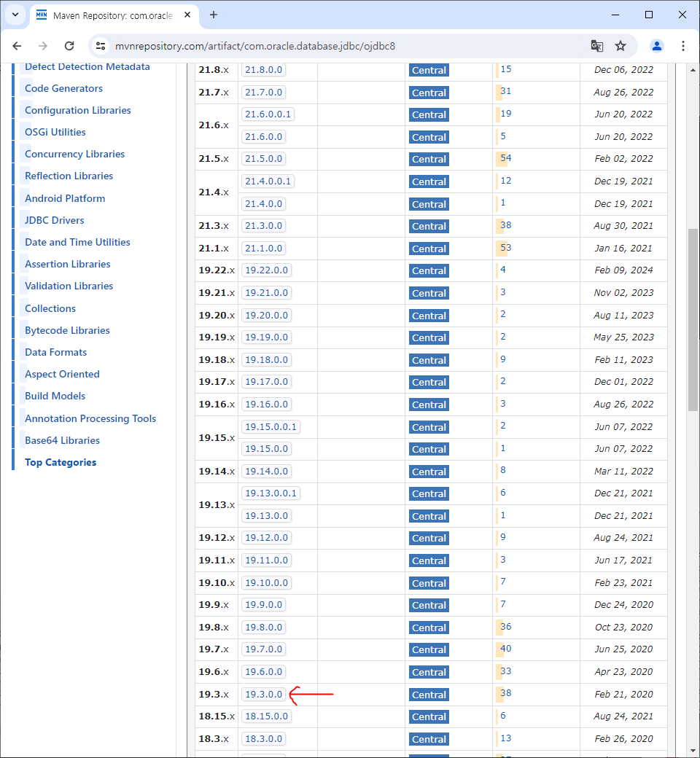This screenshot has width=700, height=758.
Task: Click Central badge for 19.3.0.0 row
Action: tap(429, 695)
